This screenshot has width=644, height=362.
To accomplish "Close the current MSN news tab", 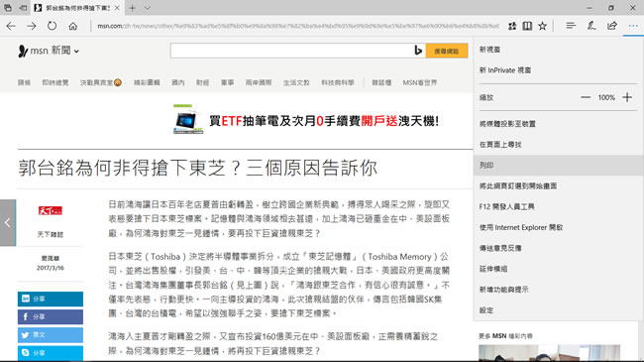I will coord(117,8).
